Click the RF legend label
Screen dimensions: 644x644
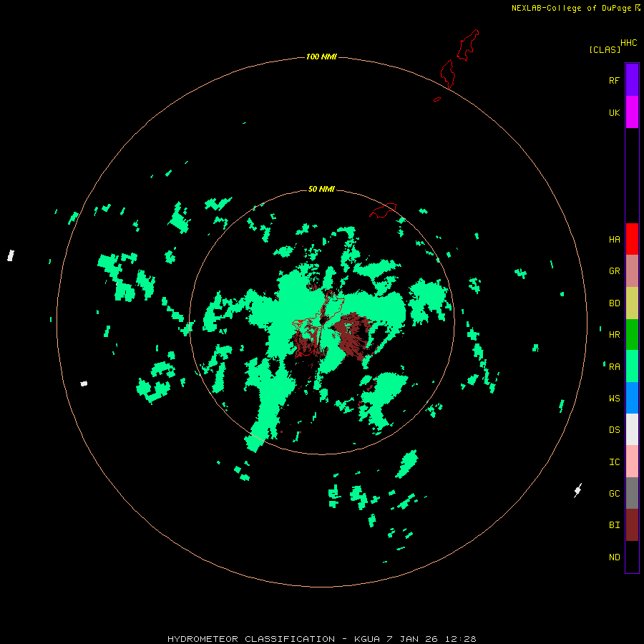[614, 80]
